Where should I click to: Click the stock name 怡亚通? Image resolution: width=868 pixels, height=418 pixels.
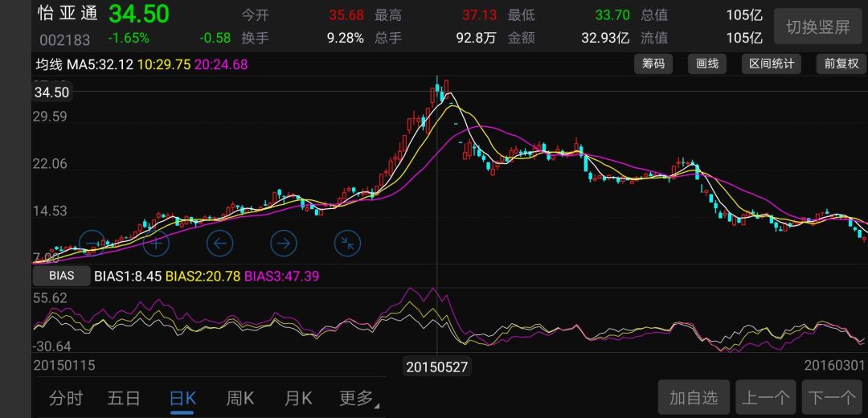(x=68, y=14)
